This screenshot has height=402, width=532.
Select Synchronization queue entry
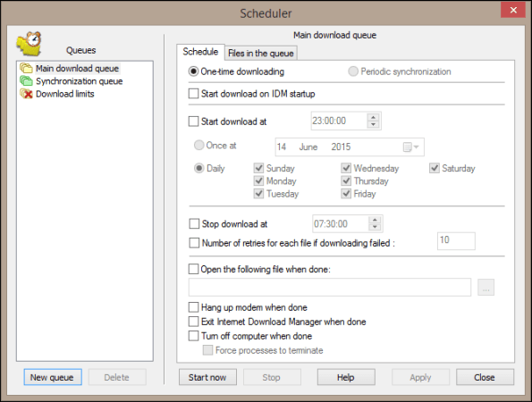(80, 81)
